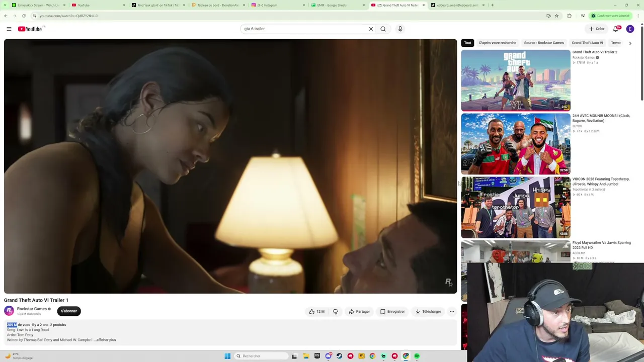Open the 24H AVEC MOUNIR MOONS thumbnail

(x=516, y=144)
